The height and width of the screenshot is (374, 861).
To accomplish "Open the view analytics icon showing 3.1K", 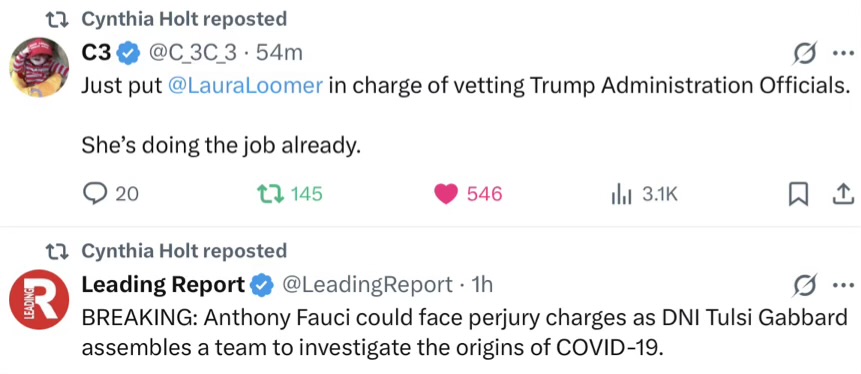I will click(x=621, y=194).
